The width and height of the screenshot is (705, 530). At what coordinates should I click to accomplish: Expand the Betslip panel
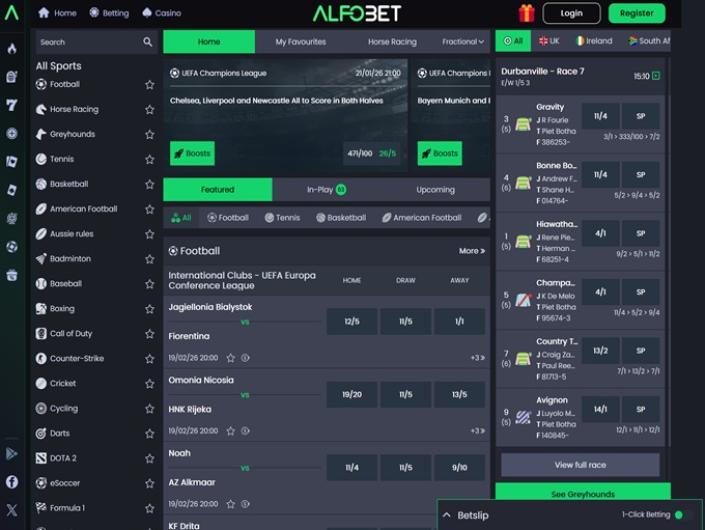click(x=446, y=515)
